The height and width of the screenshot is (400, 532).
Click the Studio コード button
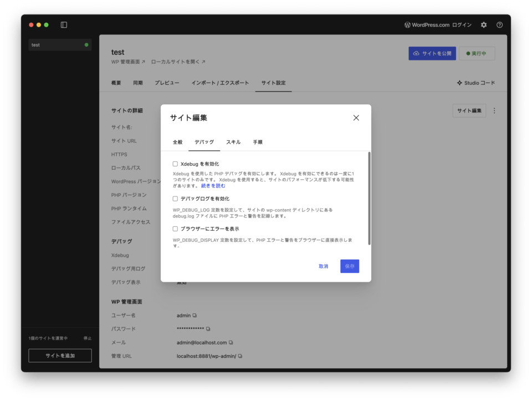pos(475,83)
